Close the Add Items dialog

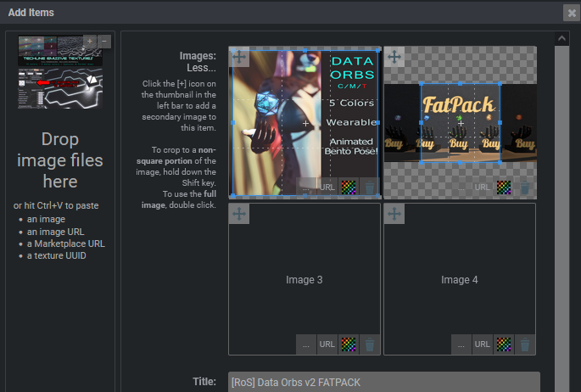(x=571, y=12)
